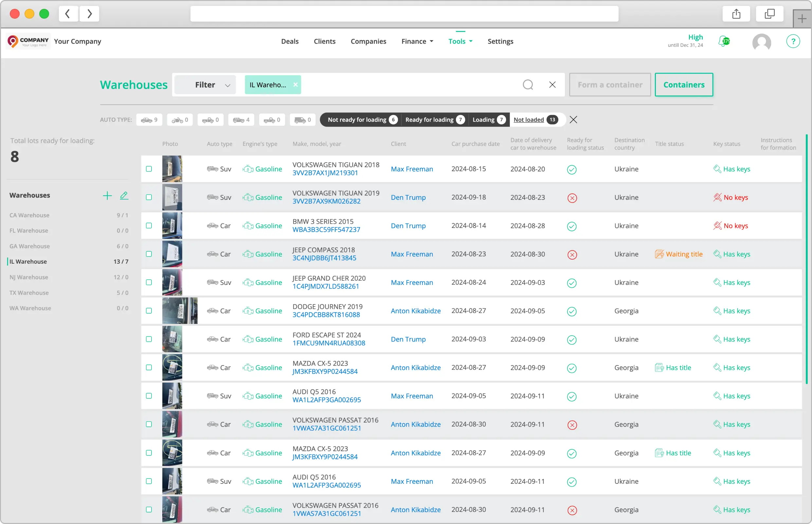Click not-ready icon for Volkswagen Tiguan 2019

click(x=572, y=198)
